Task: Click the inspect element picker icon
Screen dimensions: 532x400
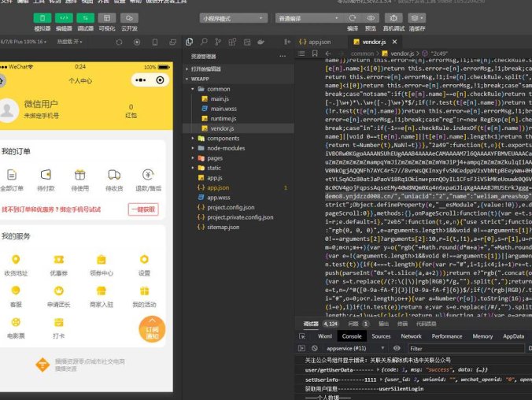Action: pyautogui.click(x=302, y=336)
